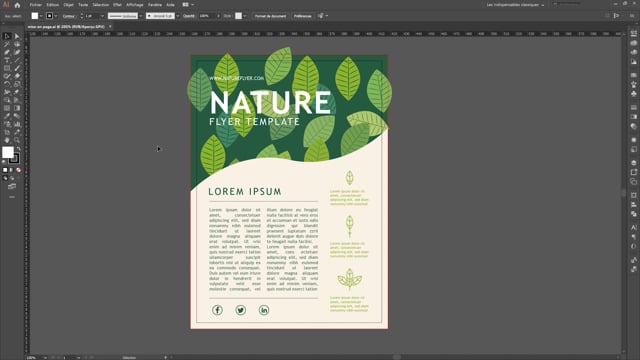Open the brush definition dropdown
640x360 pixels.
click(178, 16)
